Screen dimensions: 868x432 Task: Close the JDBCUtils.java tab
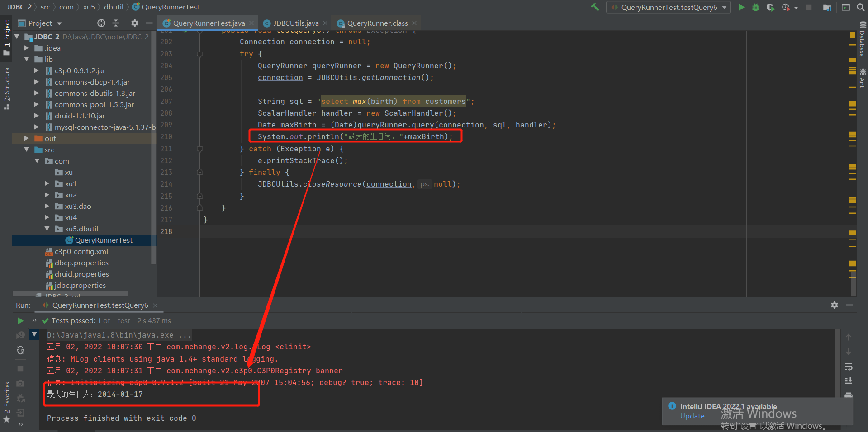[x=326, y=23]
